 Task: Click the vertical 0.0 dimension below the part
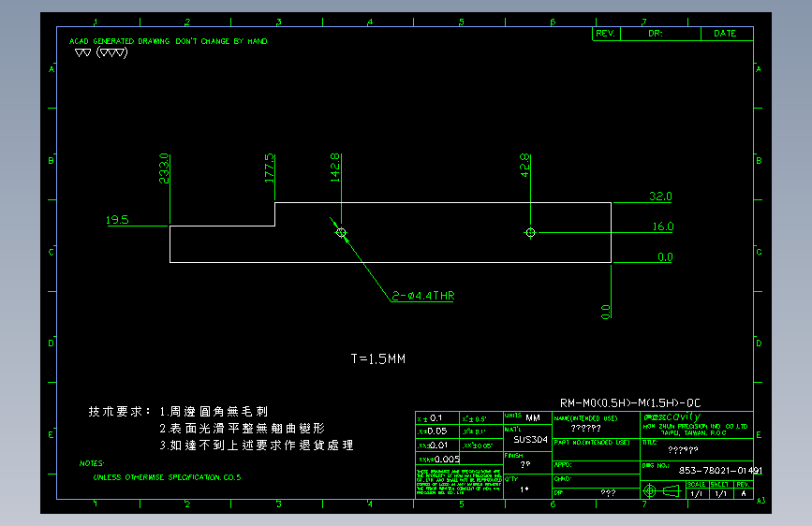[x=605, y=311]
